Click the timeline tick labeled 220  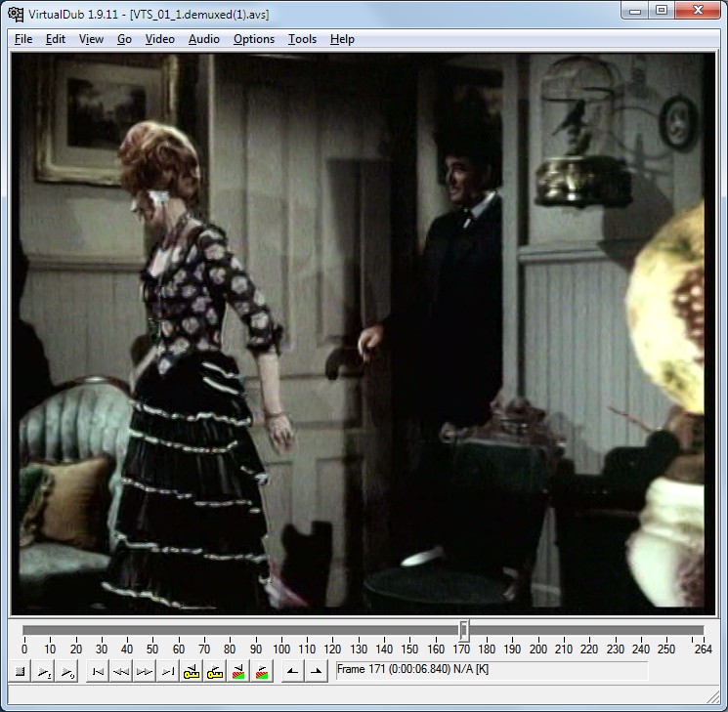click(x=588, y=649)
